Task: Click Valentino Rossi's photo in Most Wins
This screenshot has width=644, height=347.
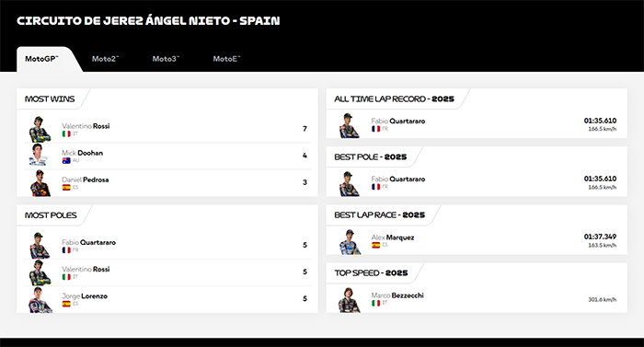Action: point(40,129)
